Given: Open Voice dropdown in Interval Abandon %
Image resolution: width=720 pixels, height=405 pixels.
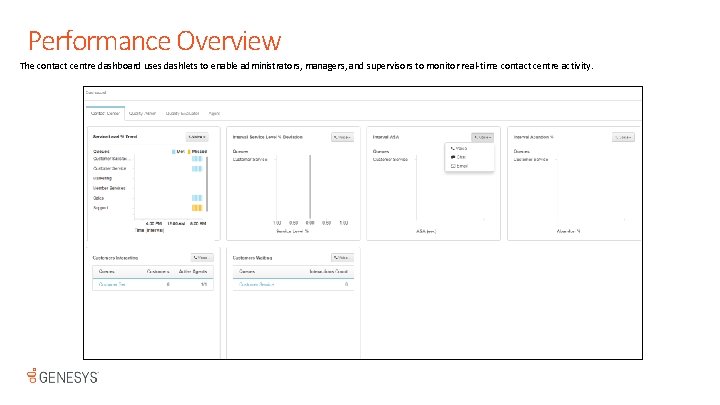Looking at the screenshot, I should pyautogui.click(x=624, y=137).
